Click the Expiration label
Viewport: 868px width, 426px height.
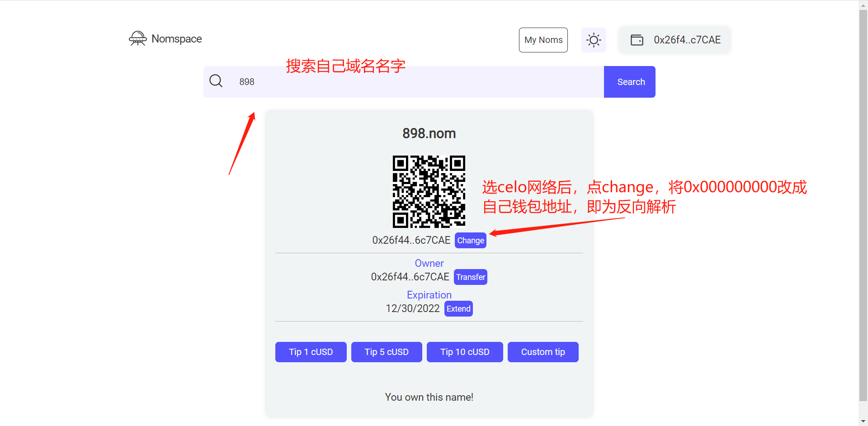429,295
